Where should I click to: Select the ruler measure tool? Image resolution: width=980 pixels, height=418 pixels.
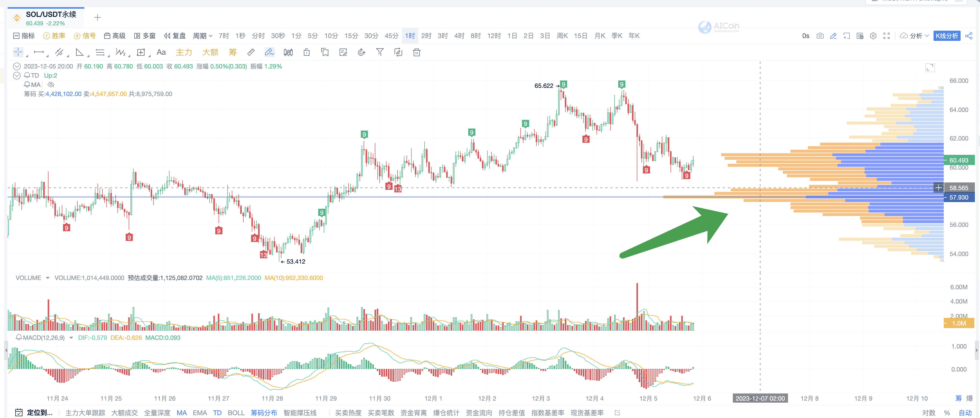click(251, 53)
